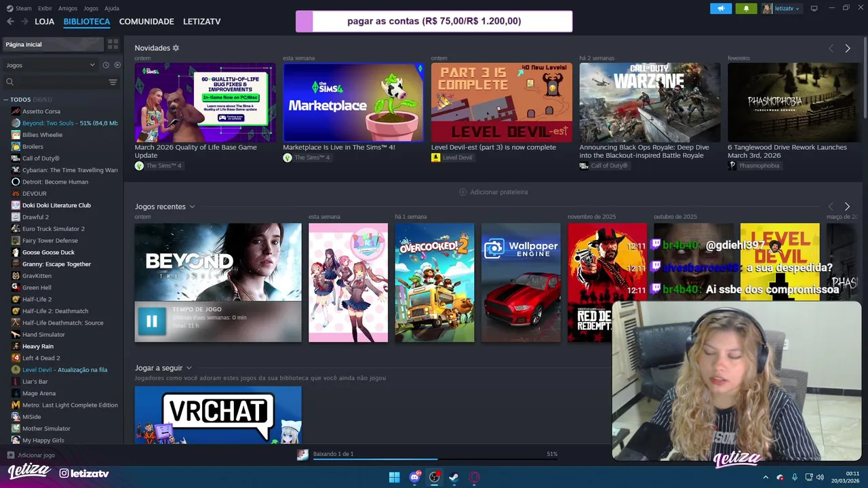Select Euro Truck Simulator 2 in list
This screenshot has height=488, width=868.
coord(54,228)
